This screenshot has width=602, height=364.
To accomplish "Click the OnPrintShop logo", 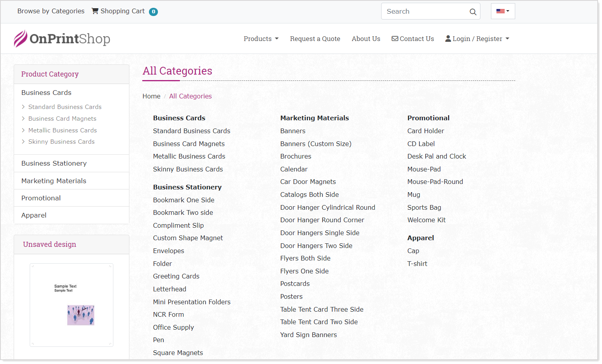I will coord(62,39).
